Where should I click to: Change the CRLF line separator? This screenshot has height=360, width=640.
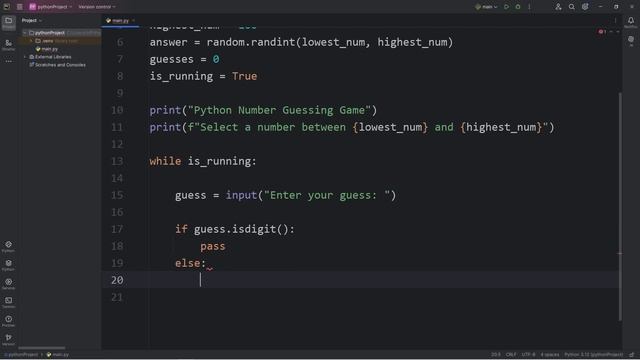[511, 355]
